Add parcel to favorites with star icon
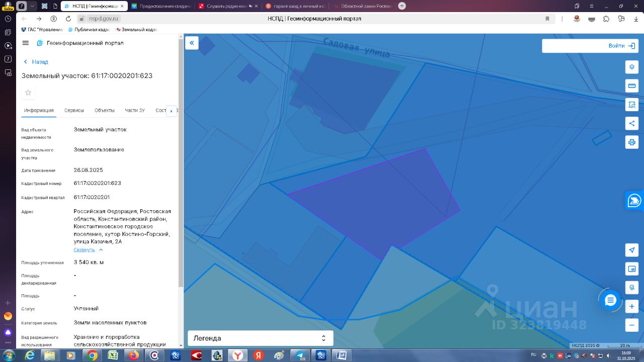 pos(28,93)
